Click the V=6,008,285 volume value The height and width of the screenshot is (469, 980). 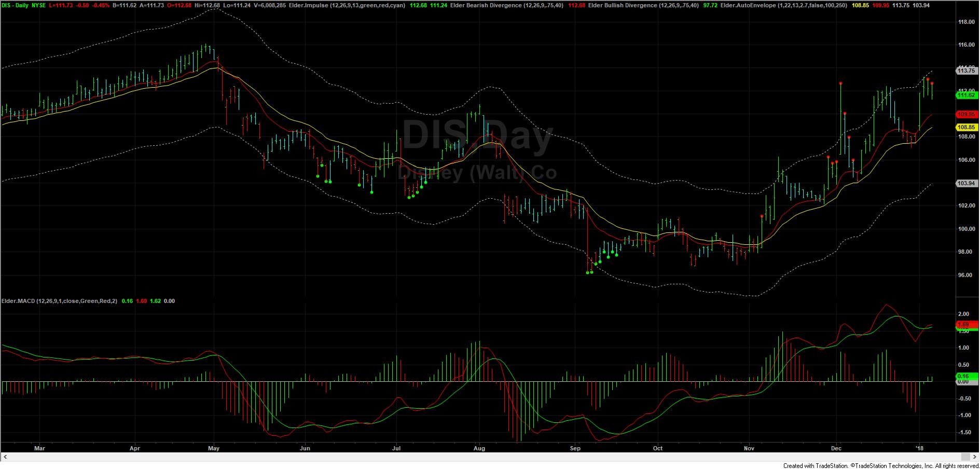pyautogui.click(x=270, y=5)
